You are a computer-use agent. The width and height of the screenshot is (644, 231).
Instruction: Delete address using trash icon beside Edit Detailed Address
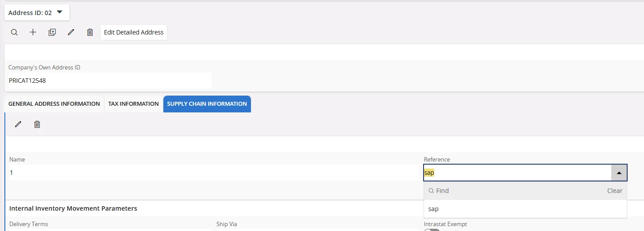click(90, 32)
